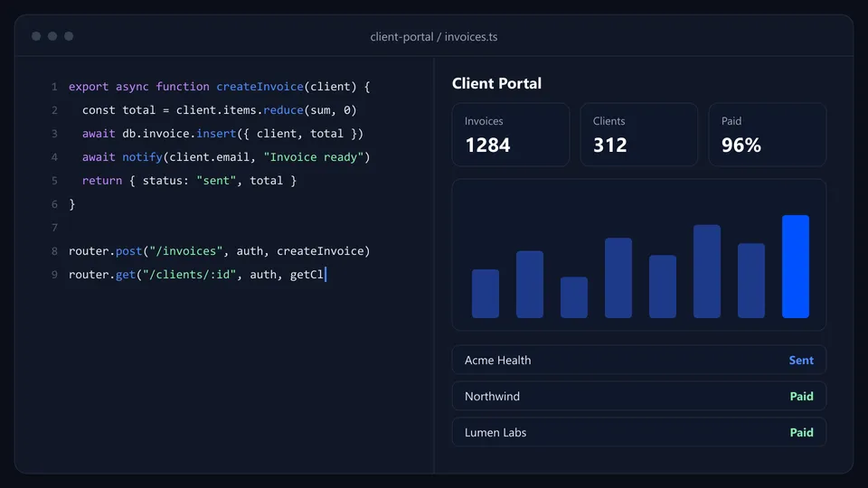
Task: Open the Paid 96% stat card
Action: pyautogui.click(x=768, y=135)
